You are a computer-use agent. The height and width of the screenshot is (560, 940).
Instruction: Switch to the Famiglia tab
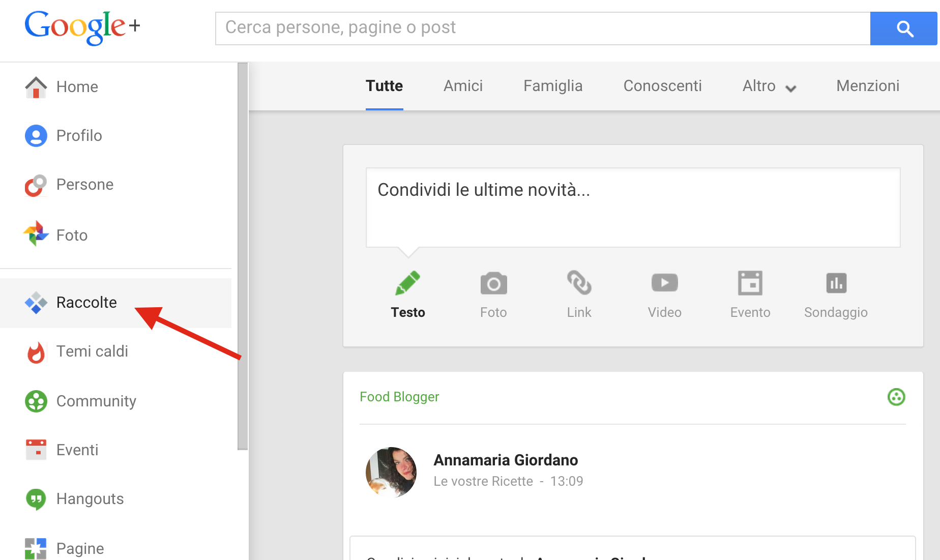[x=553, y=86]
